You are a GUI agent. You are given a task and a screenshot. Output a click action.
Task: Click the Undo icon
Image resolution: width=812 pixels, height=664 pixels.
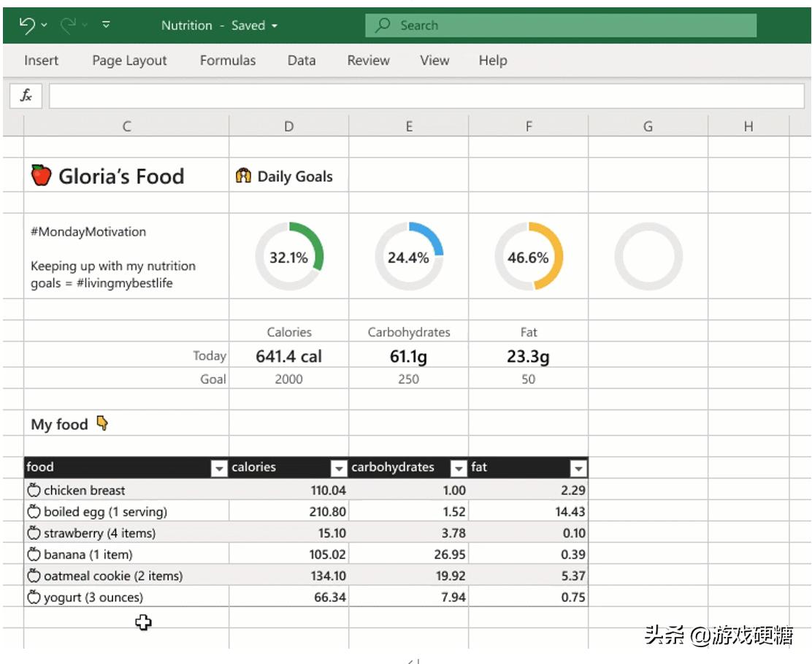pos(28,23)
